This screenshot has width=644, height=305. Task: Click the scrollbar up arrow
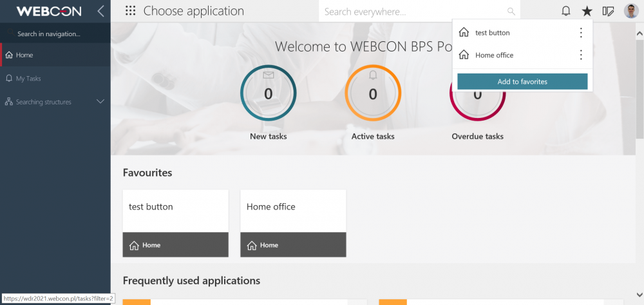point(639,33)
